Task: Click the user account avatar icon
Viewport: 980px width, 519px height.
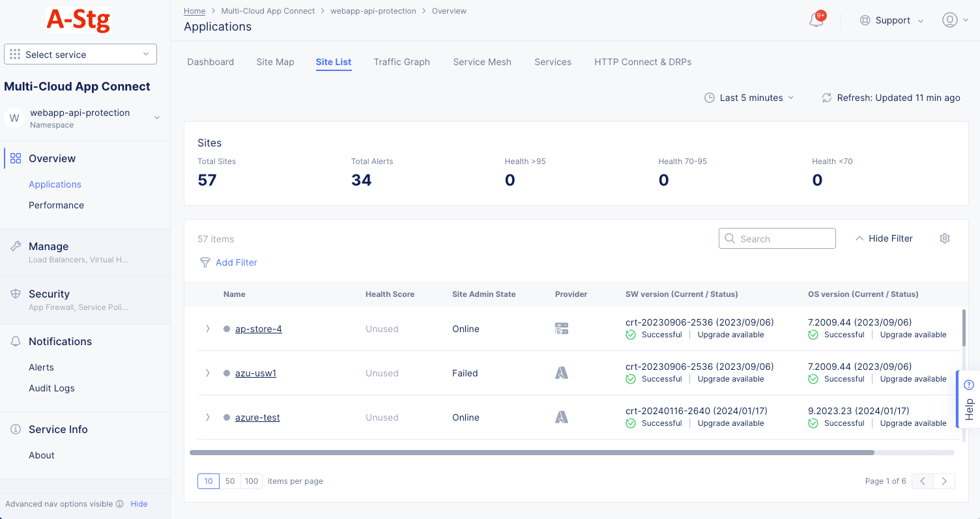Action: pyautogui.click(x=949, y=20)
